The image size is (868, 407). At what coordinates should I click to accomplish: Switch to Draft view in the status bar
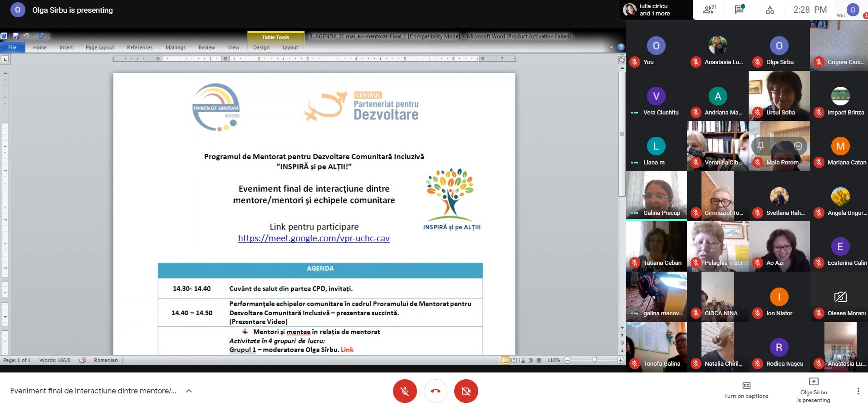(x=539, y=360)
